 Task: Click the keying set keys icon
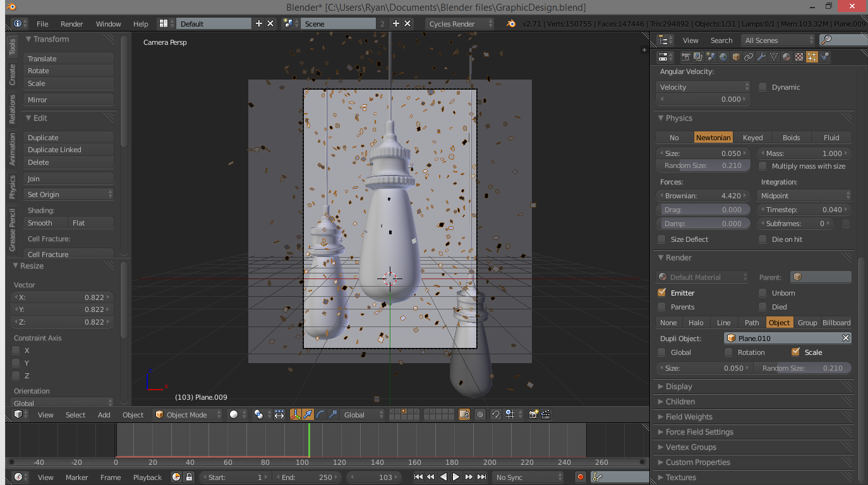[x=598, y=477]
